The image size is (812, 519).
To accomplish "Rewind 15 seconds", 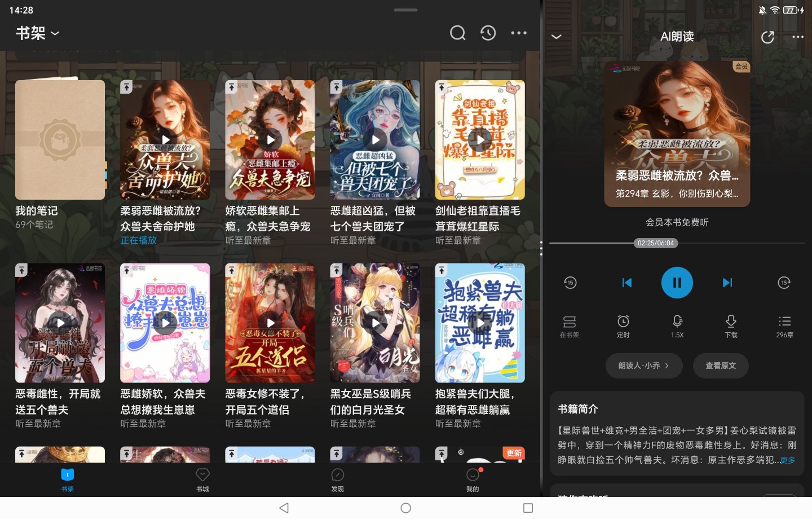I will 570,283.
